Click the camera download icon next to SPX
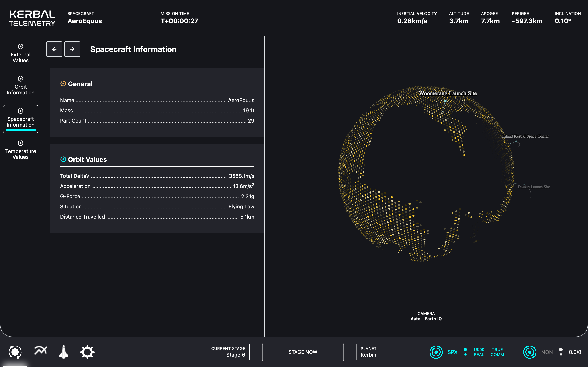This screenshot has width=588, height=367. [x=465, y=352]
